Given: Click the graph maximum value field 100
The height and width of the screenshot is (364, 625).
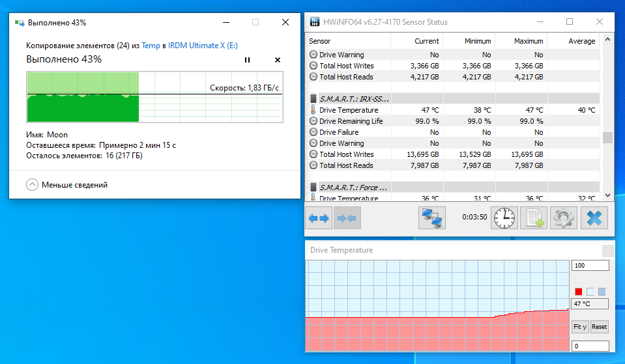Looking at the screenshot, I should [590, 265].
